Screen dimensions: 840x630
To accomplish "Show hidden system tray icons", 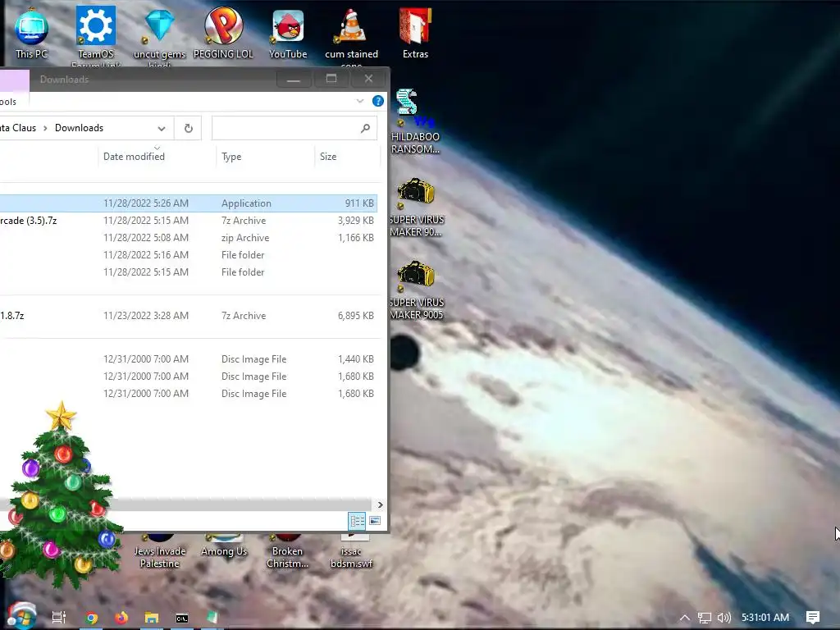I will coord(685,618).
